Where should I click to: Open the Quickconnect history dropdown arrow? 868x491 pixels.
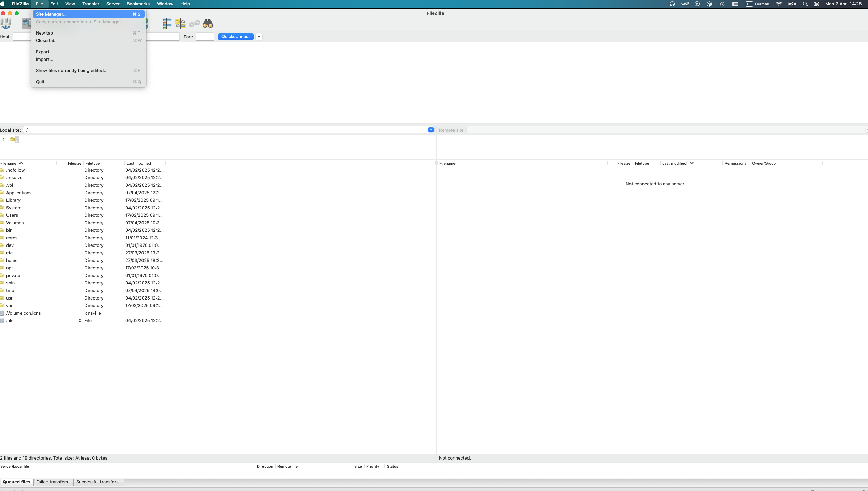point(259,37)
